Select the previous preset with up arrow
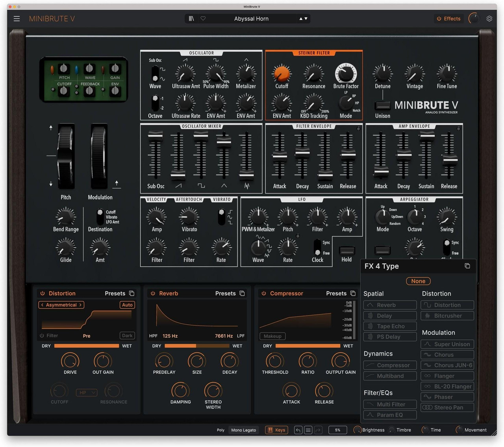 pos(301,19)
